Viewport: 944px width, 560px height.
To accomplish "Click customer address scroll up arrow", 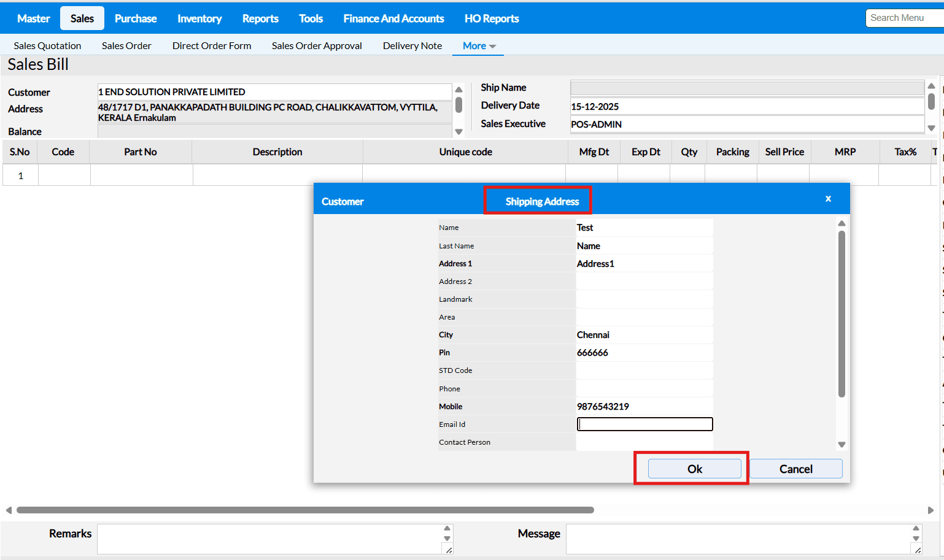I will point(458,90).
